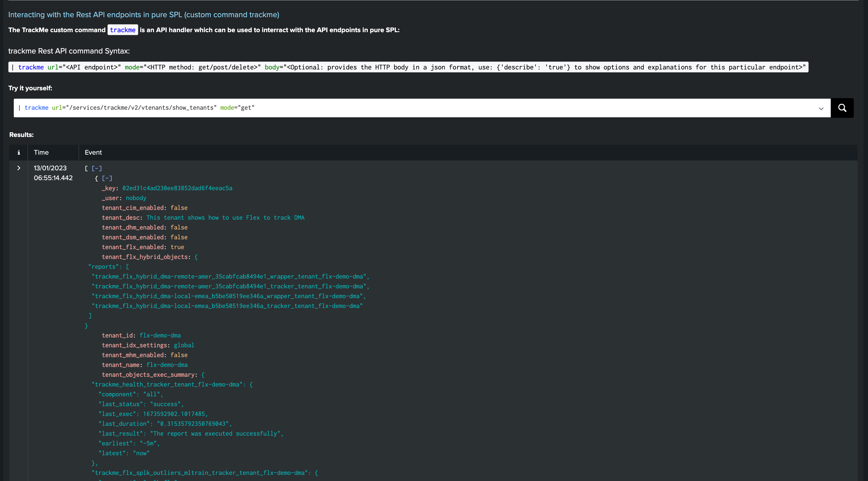Image resolution: width=868 pixels, height=481 pixels.
Task: Select "component": "all" line
Action: click(x=131, y=394)
